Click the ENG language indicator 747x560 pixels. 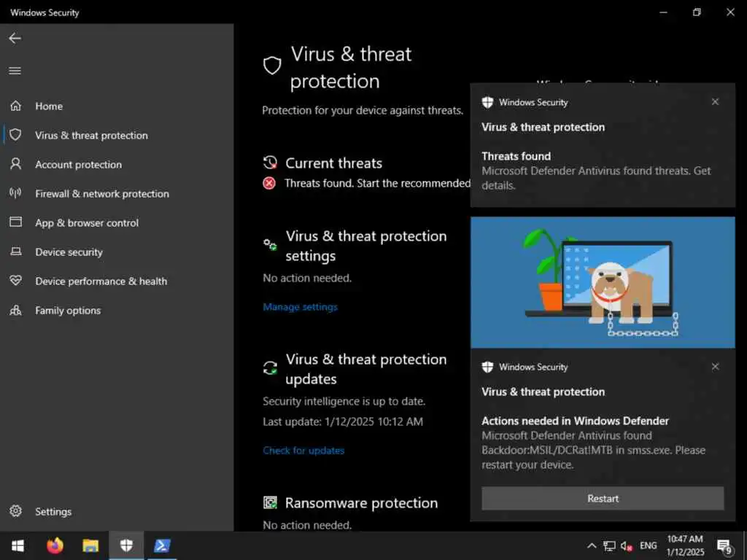tap(648, 545)
